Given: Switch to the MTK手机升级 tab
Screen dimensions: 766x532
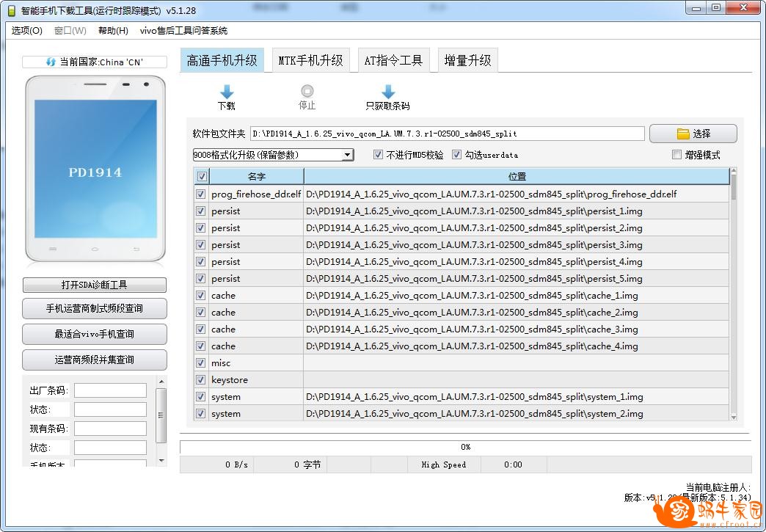Looking at the screenshot, I should [310, 60].
